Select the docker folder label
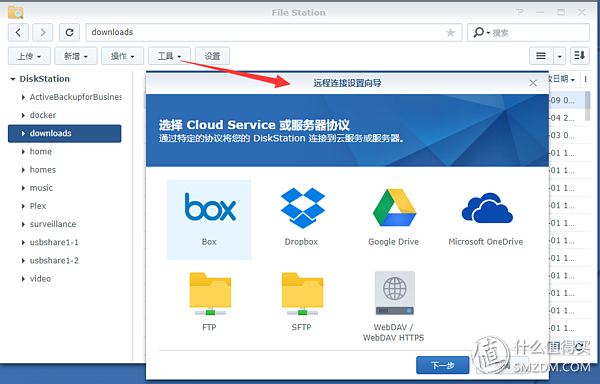 click(x=43, y=115)
